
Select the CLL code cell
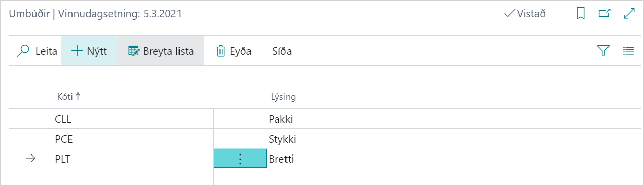point(133,119)
